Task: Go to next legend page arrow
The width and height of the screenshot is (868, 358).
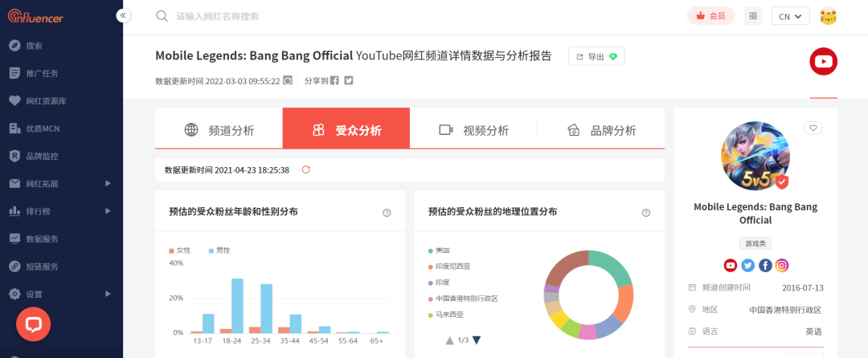Action: click(477, 340)
